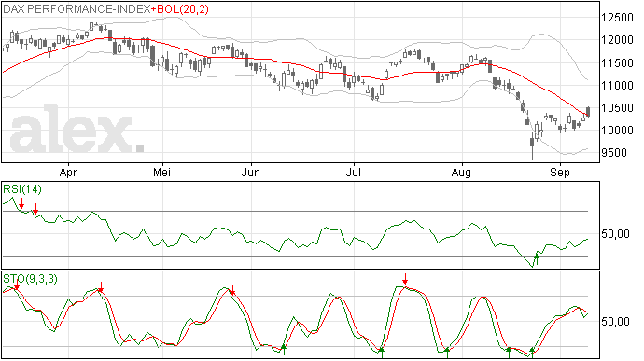Click the green stochastic buy arrow in early July

381,353
